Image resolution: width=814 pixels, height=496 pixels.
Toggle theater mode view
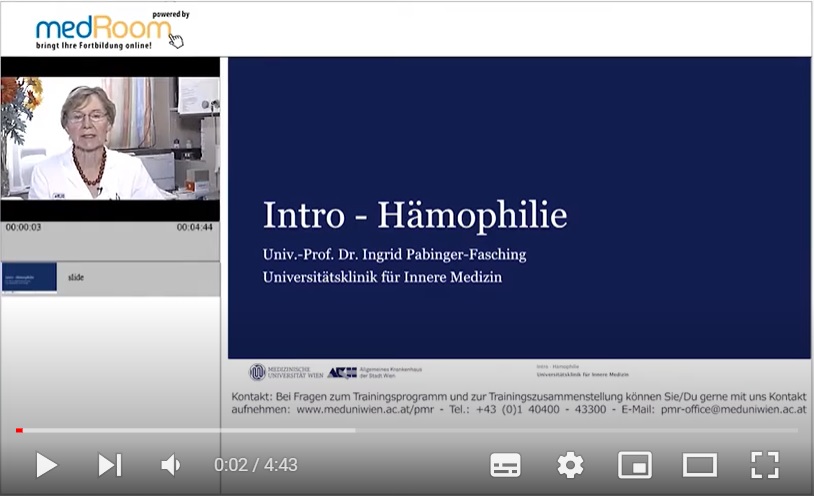pyautogui.click(x=699, y=464)
